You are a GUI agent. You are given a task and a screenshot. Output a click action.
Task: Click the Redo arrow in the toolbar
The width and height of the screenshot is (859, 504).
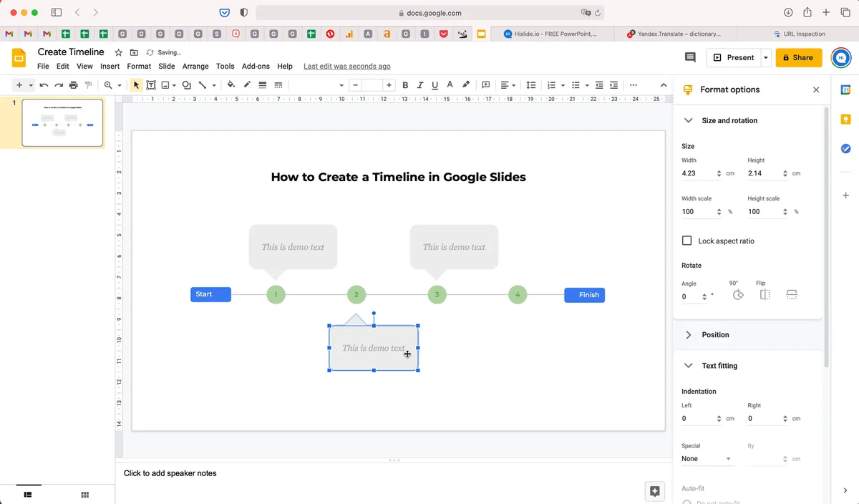58,85
